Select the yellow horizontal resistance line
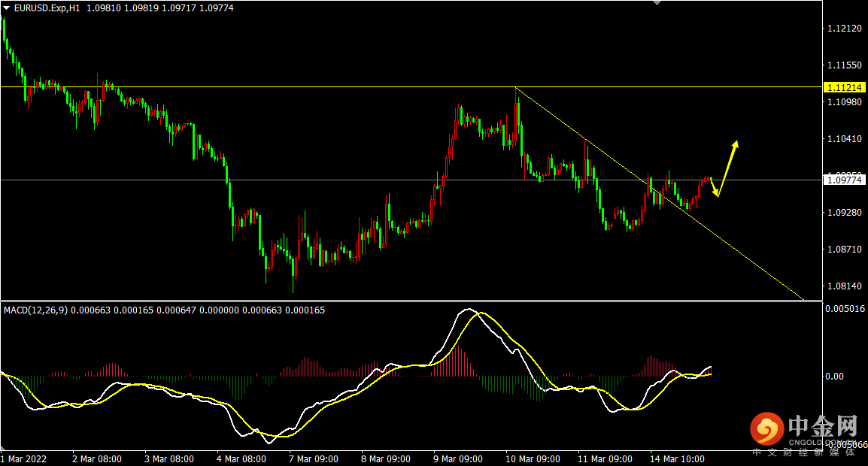This screenshot has width=868, height=466. pyautogui.click(x=411, y=87)
